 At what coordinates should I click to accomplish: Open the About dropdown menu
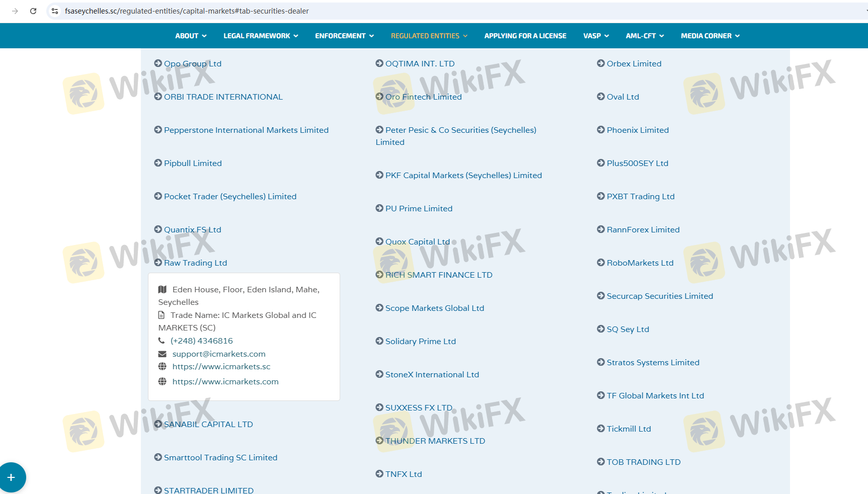(191, 36)
